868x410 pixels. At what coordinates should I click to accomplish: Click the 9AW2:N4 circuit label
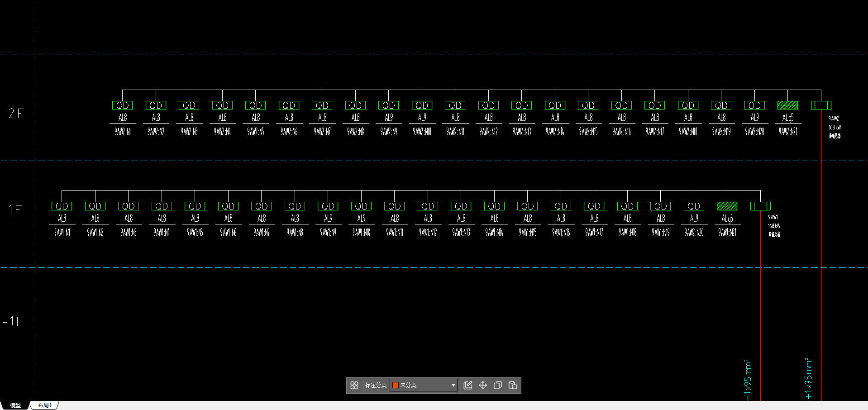tap(222, 132)
